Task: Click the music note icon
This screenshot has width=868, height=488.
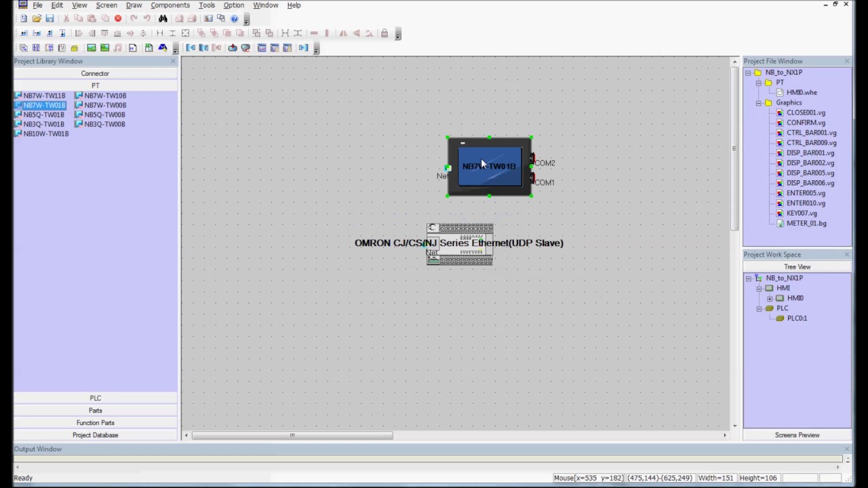Action: tap(118, 48)
